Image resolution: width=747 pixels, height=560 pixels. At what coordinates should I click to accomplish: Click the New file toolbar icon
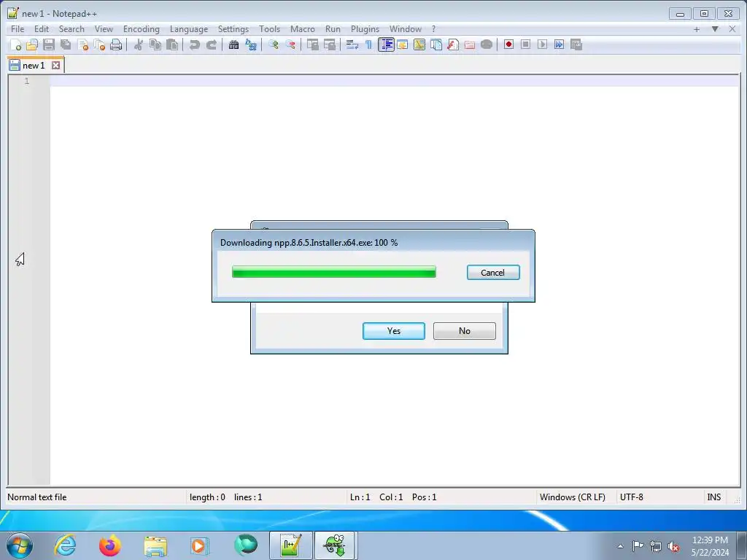click(x=16, y=44)
